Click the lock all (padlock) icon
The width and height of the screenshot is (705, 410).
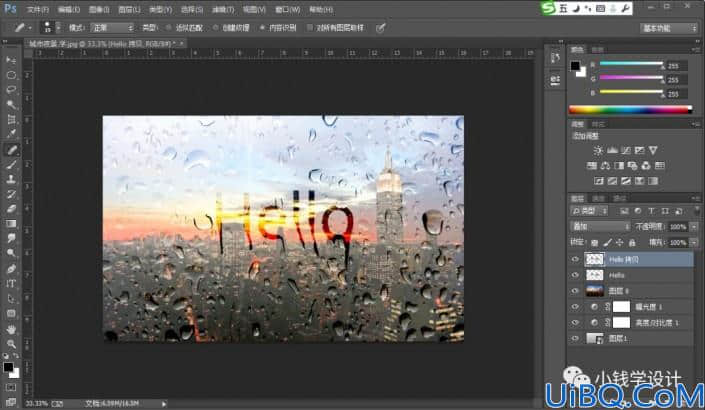coord(632,243)
